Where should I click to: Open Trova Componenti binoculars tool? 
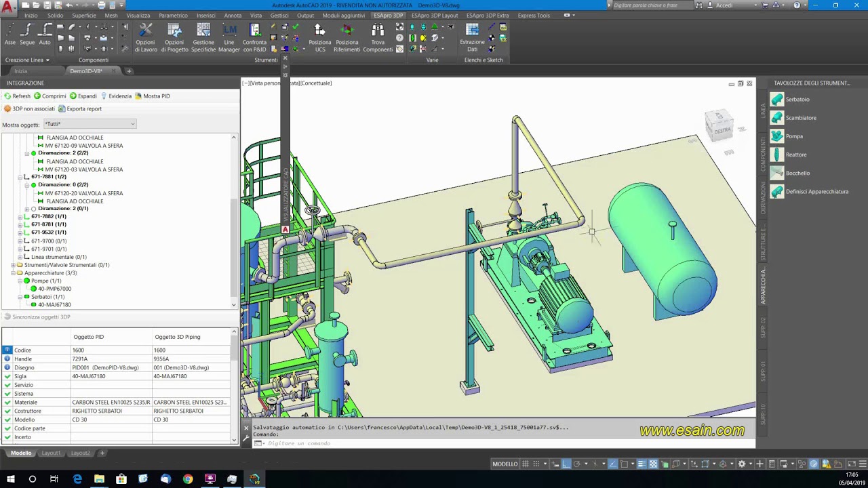pyautogui.click(x=378, y=38)
